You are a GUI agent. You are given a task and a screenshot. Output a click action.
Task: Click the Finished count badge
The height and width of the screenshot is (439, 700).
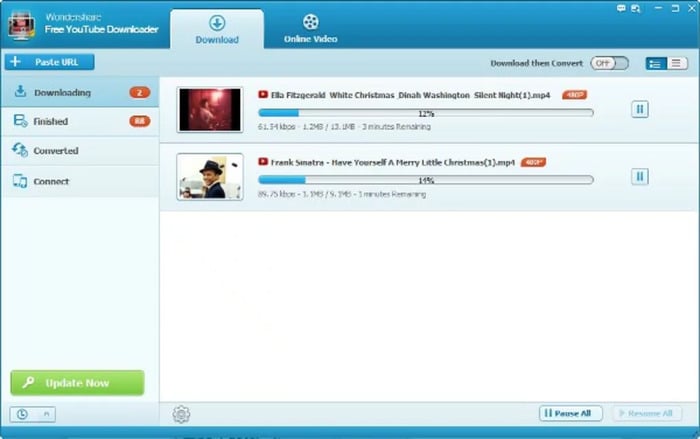[x=140, y=121]
